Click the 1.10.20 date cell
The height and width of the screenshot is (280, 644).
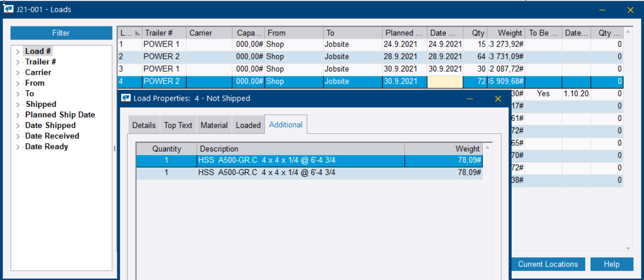click(x=576, y=94)
